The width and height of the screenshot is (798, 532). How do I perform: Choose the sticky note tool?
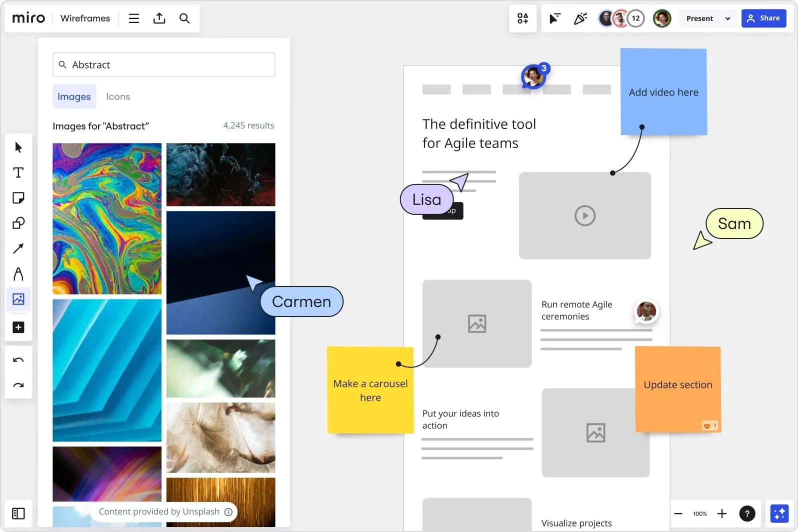click(18, 198)
